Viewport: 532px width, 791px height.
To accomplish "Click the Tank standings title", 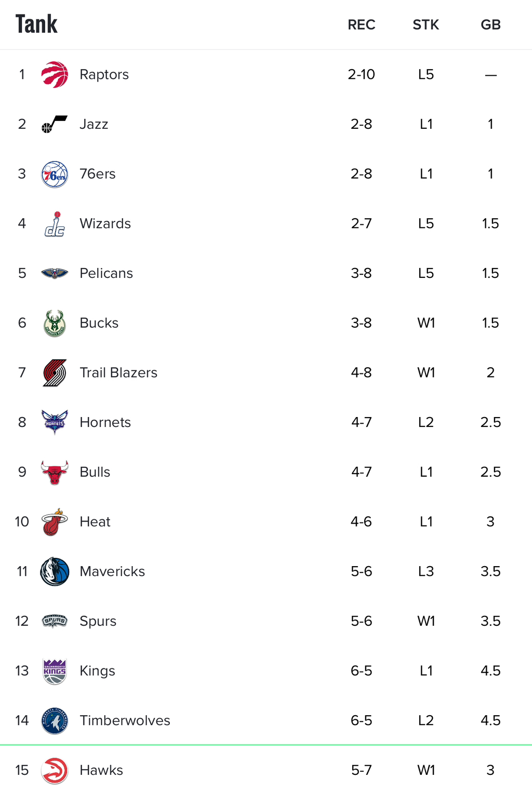I will (x=36, y=24).
